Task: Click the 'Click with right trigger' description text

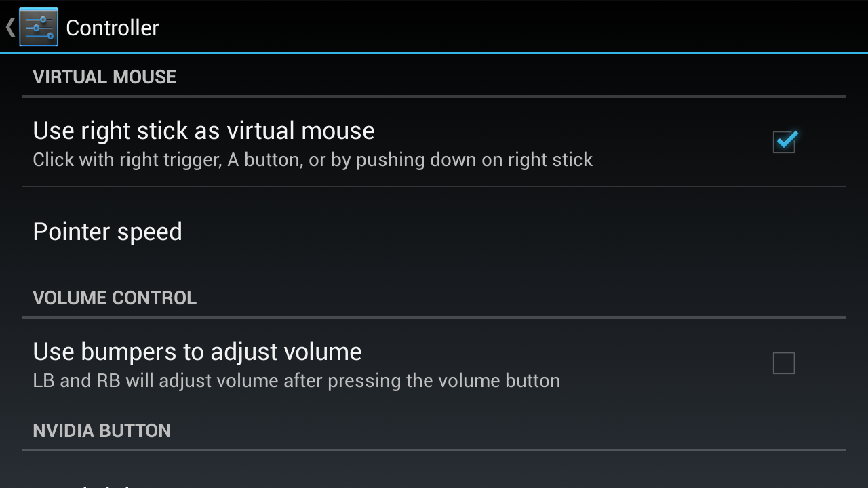Action: pos(313,160)
